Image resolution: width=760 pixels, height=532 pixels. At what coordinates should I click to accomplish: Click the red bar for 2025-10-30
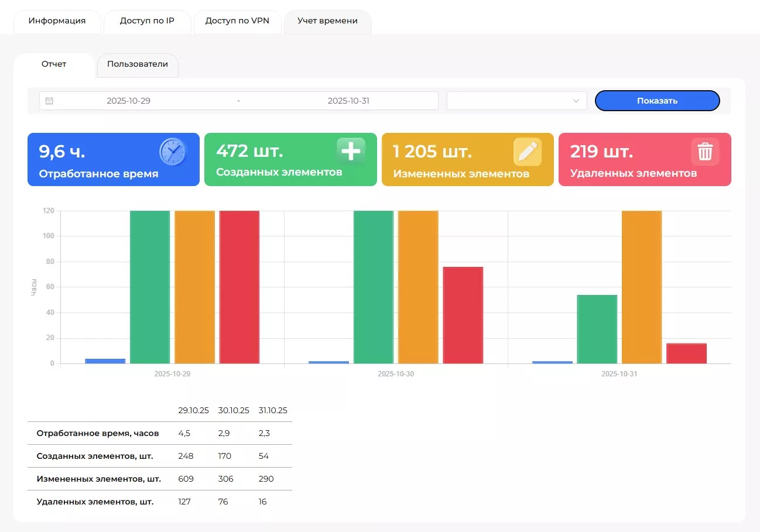coord(463,315)
